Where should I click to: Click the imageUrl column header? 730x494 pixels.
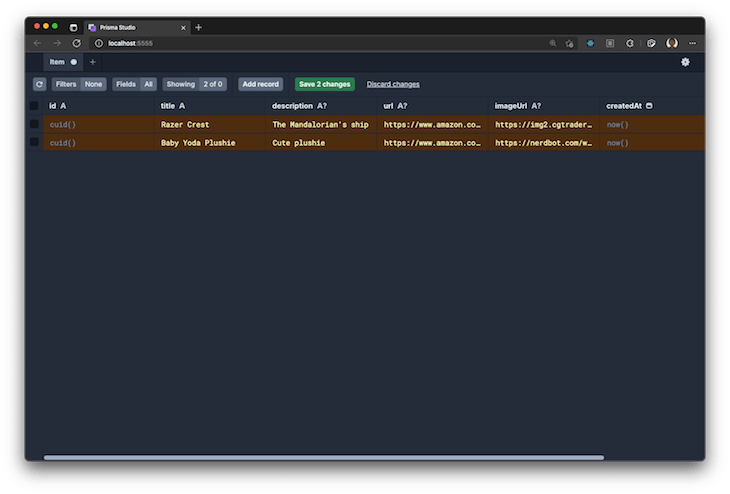[544, 106]
